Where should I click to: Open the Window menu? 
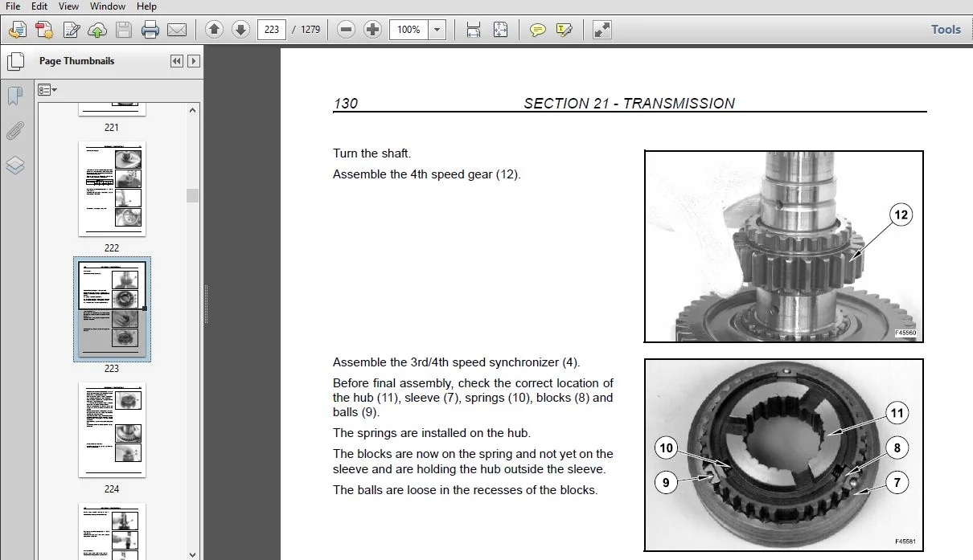point(107,6)
